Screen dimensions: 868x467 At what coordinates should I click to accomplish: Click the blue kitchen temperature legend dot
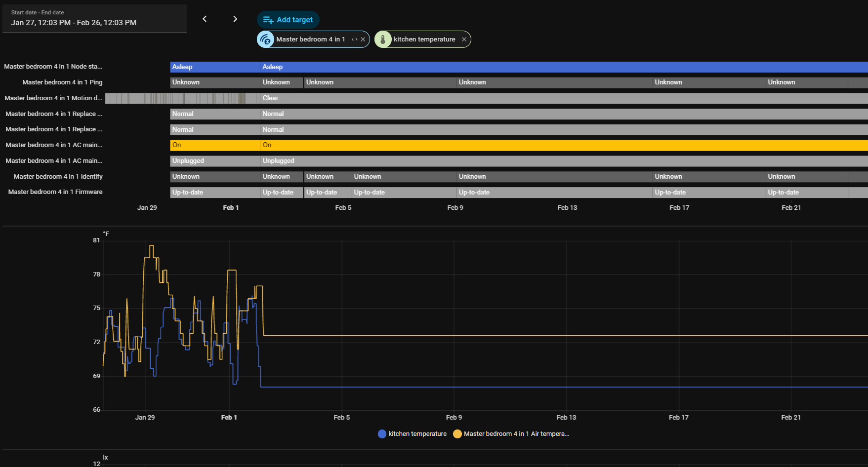click(x=382, y=434)
